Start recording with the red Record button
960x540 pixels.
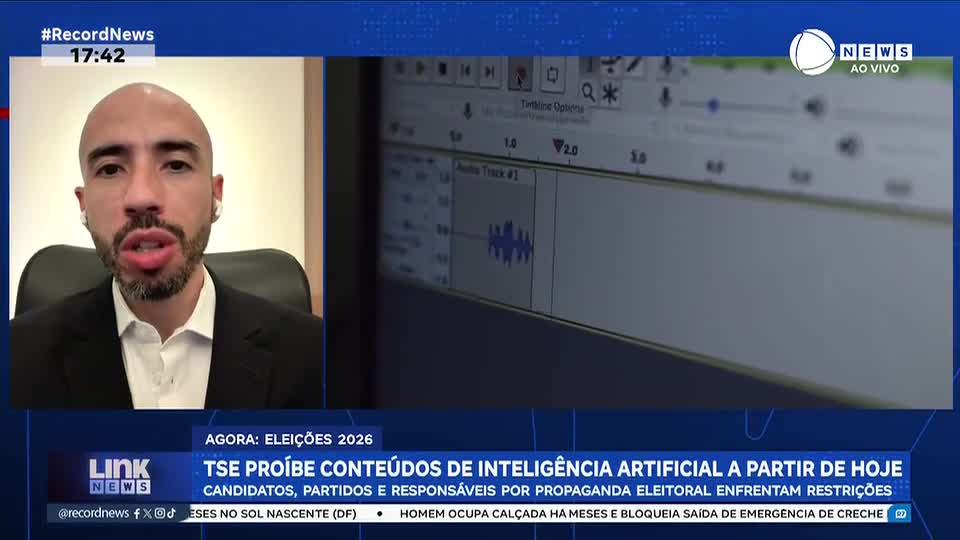(x=520, y=75)
